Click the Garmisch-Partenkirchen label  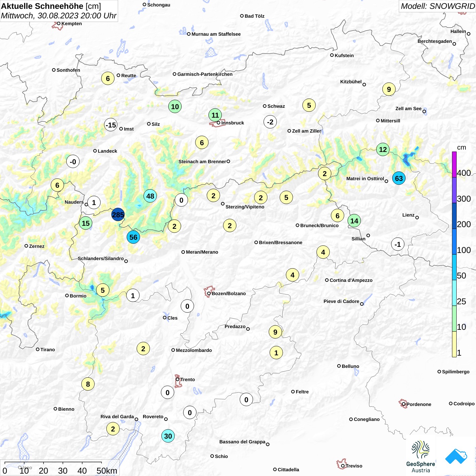coord(205,74)
